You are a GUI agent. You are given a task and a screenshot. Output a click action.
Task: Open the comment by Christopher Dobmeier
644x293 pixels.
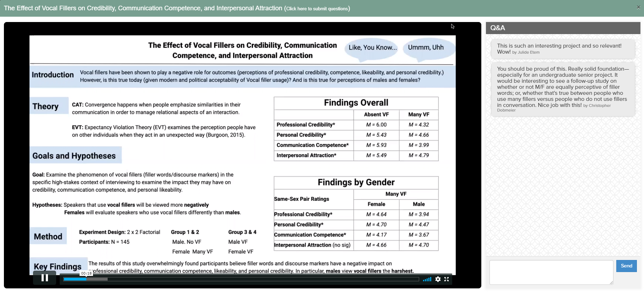click(563, 89)
